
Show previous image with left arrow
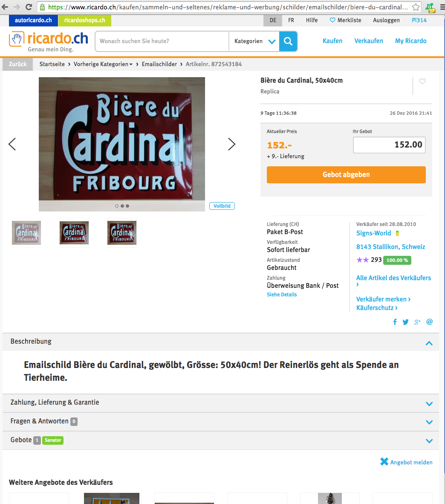click(x=12, y=144)
